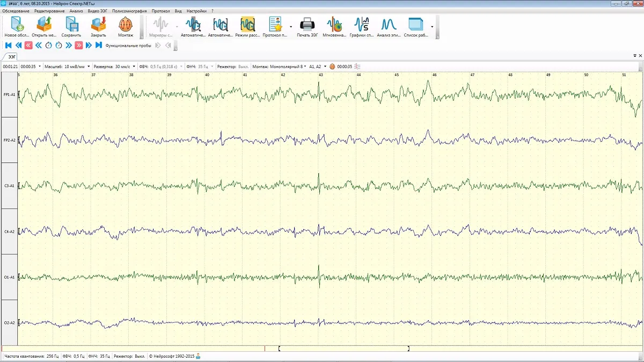The width and height of the screenshot is (644, 362).
Task: Click the first stopwatch icon
Action: pyautogui.click(x=48, y=46)
